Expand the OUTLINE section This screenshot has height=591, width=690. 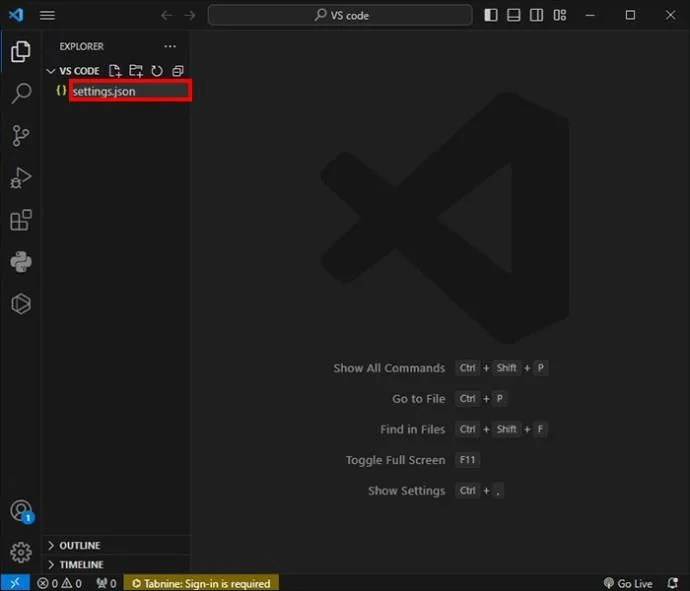(x=117, y=545)
